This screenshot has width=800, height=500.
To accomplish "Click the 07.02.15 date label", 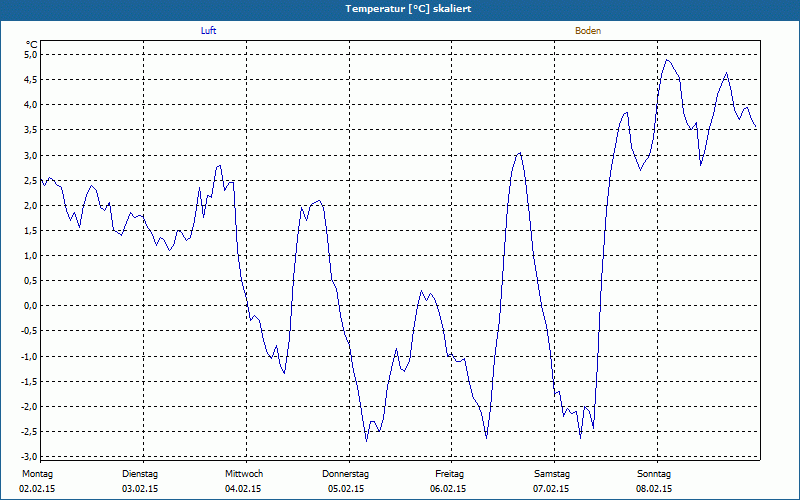I will (x=551, y=489).
